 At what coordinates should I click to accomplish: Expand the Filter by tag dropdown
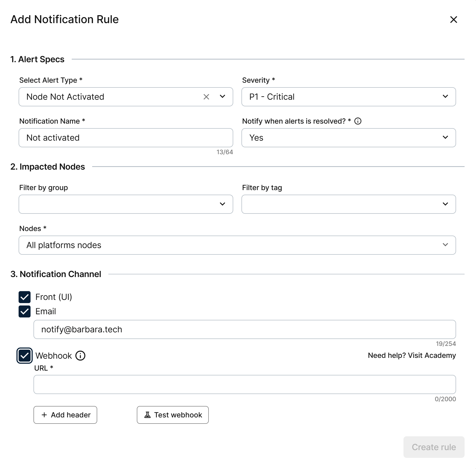[348, 204]
